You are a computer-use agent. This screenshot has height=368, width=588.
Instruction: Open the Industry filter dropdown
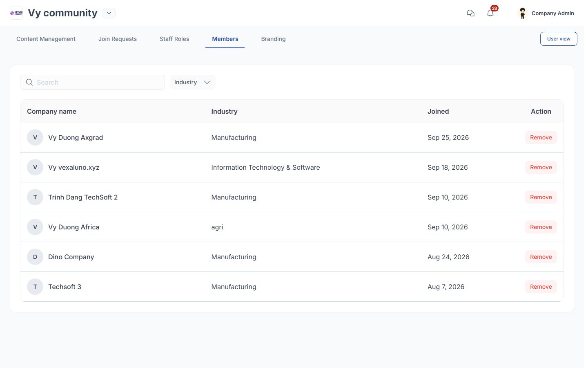coord(192,82)
